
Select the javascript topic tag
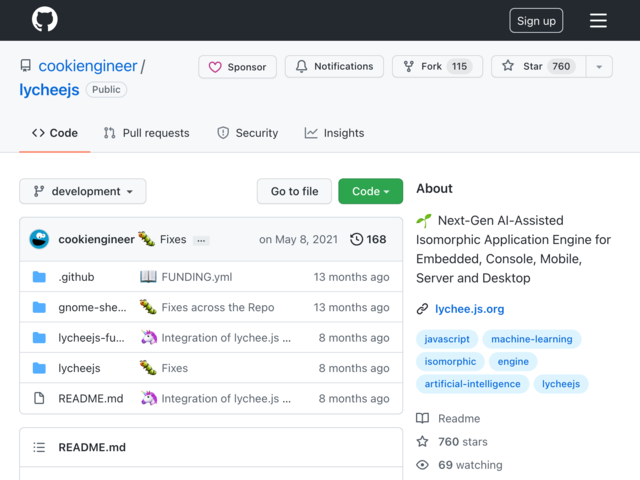point(447,339)
